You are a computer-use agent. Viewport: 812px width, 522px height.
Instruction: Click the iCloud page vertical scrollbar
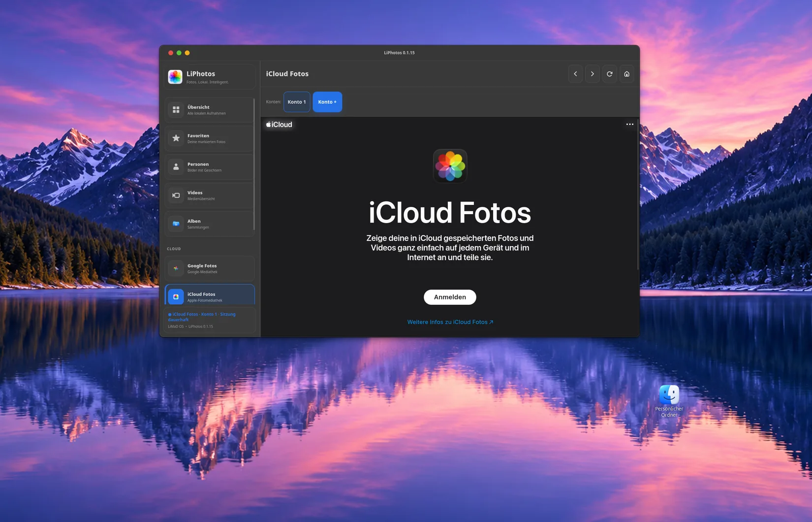[x=638, y=195]
